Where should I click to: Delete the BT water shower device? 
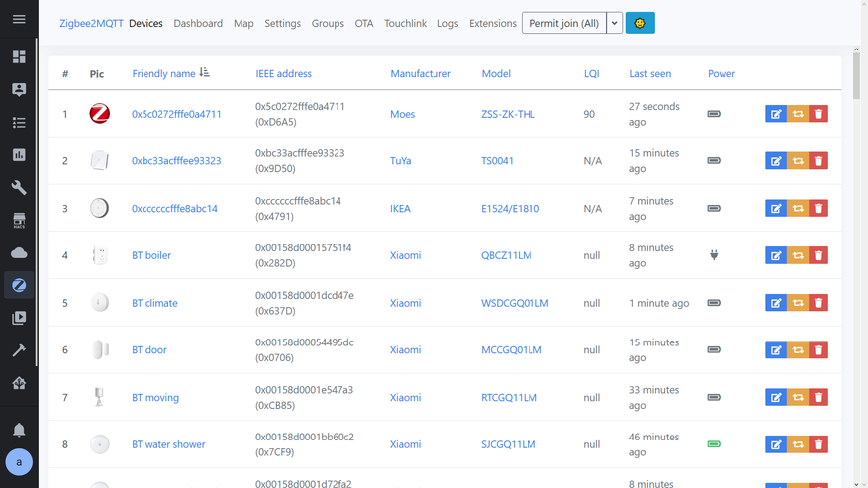819,444
